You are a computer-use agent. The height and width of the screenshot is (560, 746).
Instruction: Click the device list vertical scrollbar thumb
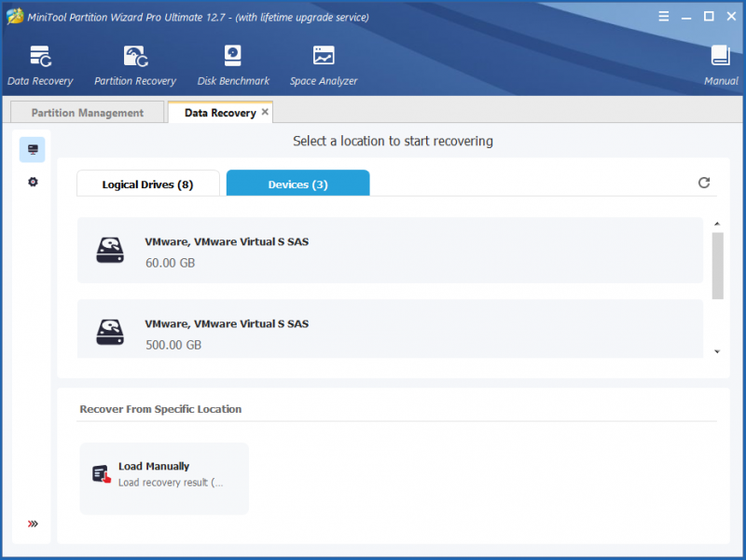(717, 266)
